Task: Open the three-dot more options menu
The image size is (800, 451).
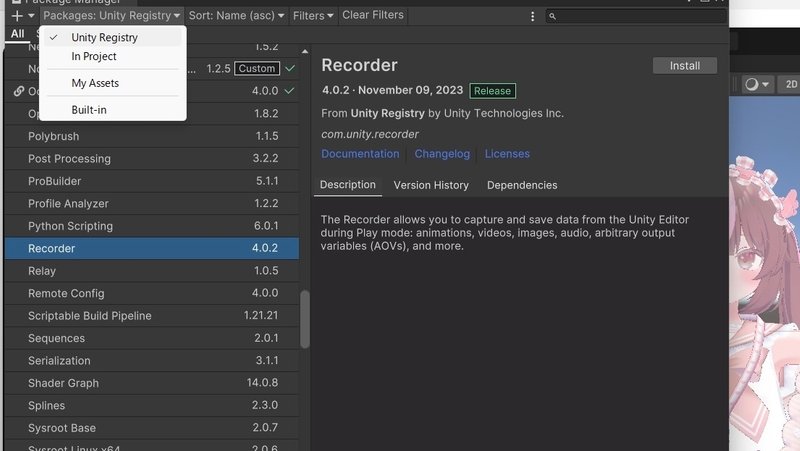Action: [x=533, y=16]
